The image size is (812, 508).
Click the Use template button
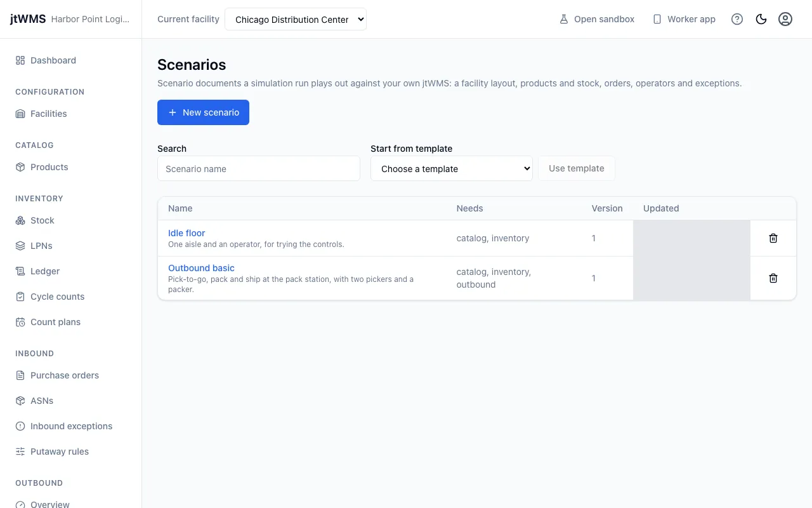coord(577,168)
